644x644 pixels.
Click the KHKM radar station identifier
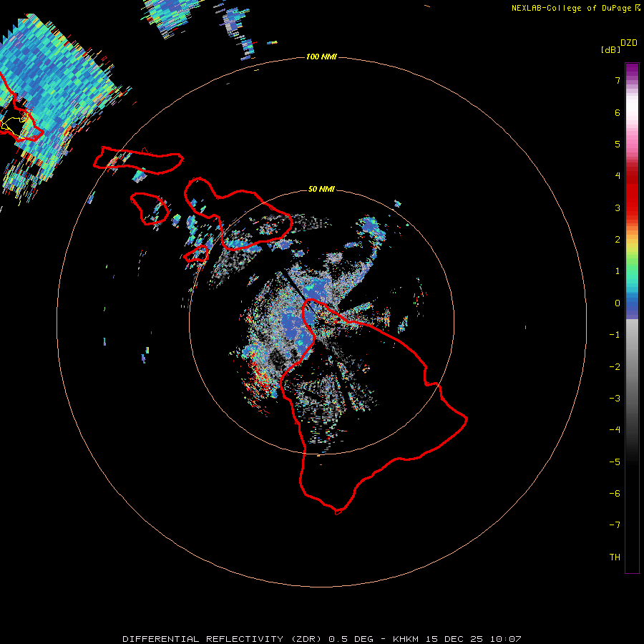pos(406,639)
